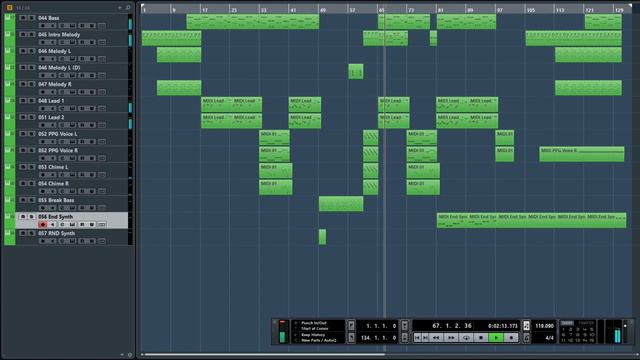Open the Keep History dropdown in transport
640x360 pixels.
point(313,335)
